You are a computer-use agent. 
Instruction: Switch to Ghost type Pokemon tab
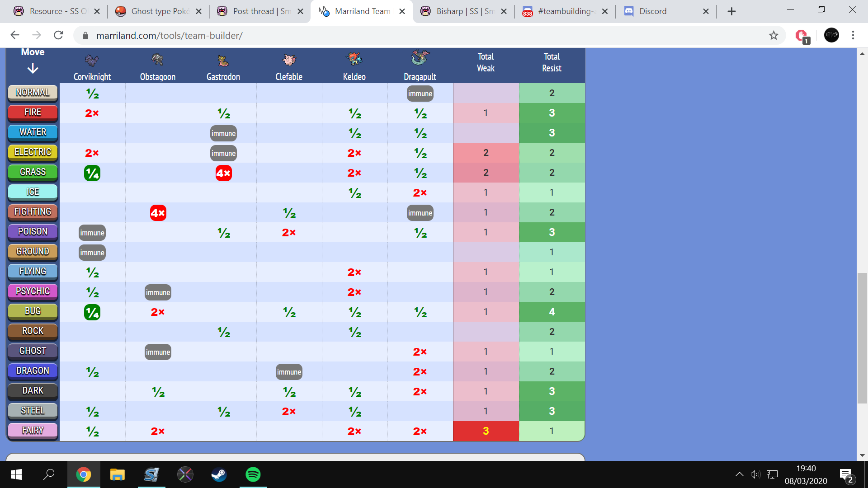coord(158,11)
